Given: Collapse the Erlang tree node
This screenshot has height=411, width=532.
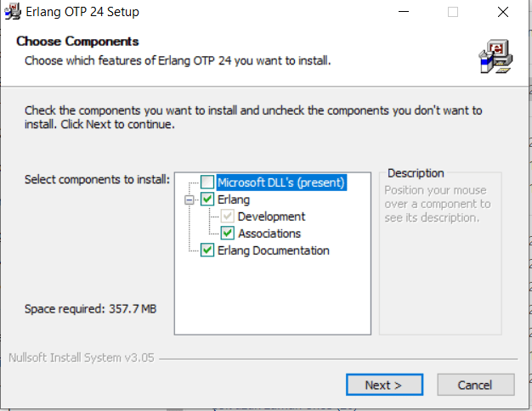Looking at the screenshot, I should tap(188, 200).
